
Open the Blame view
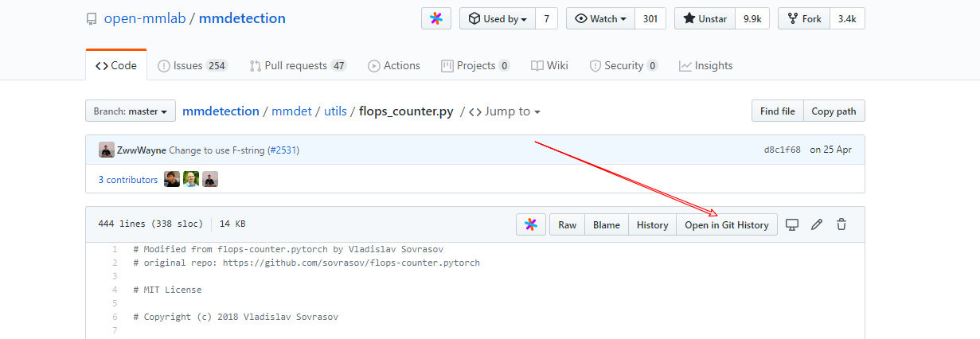[x=607, y=224]
